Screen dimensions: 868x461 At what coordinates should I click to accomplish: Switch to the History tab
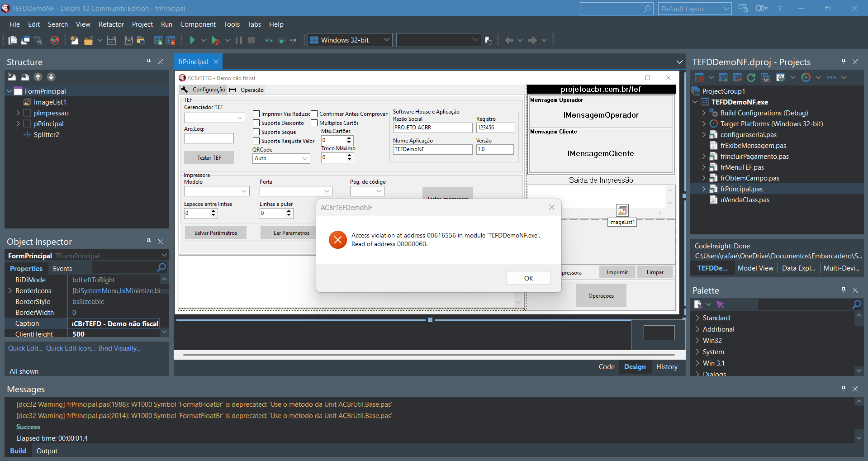click(x=667, y=367)
